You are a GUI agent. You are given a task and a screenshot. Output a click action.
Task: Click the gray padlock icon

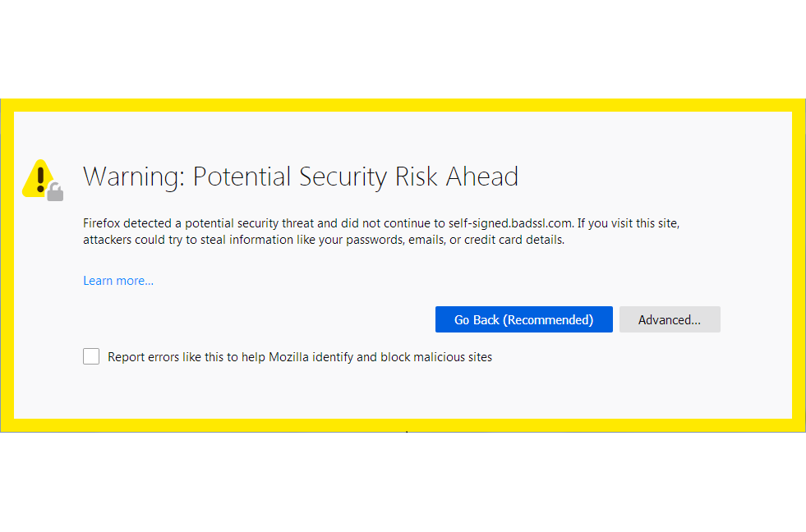click(x=55, y=193)
